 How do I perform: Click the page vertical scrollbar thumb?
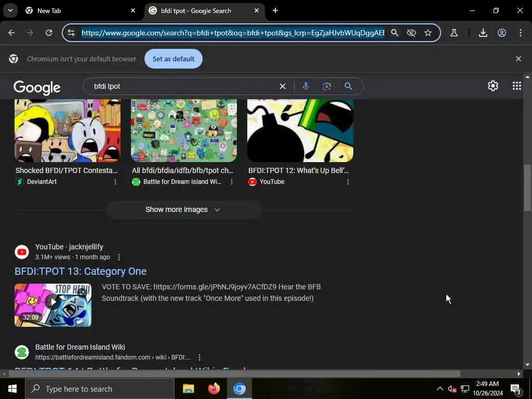(527, 188)
